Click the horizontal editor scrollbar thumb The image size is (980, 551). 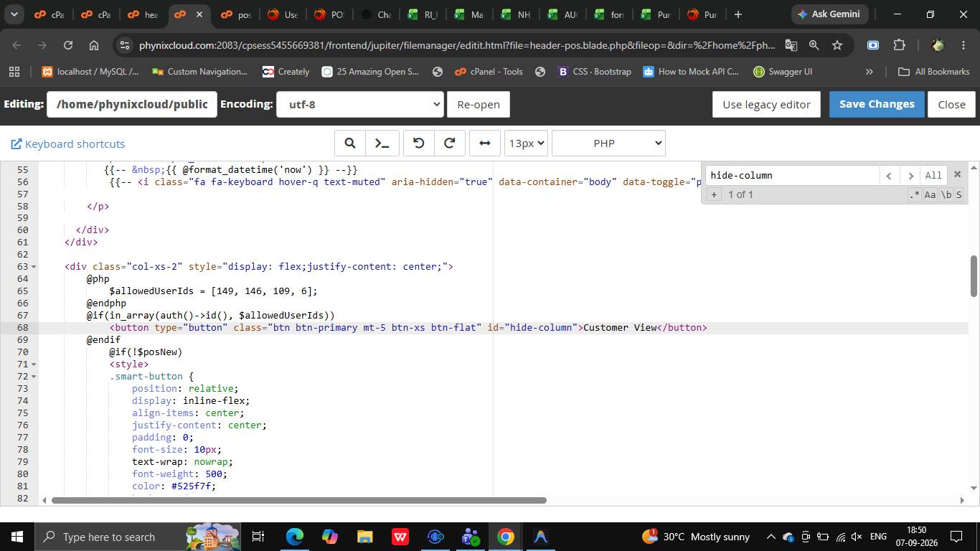[299, 500]
